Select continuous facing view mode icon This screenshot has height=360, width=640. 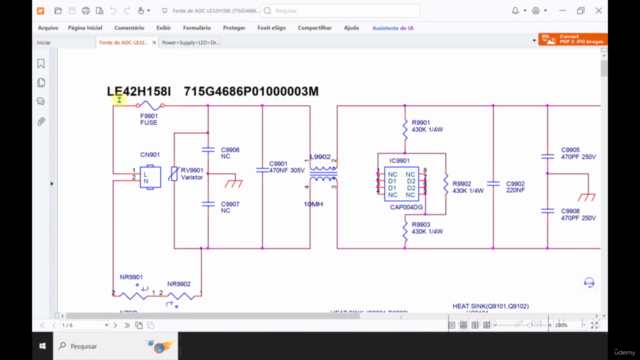point(487,325)
